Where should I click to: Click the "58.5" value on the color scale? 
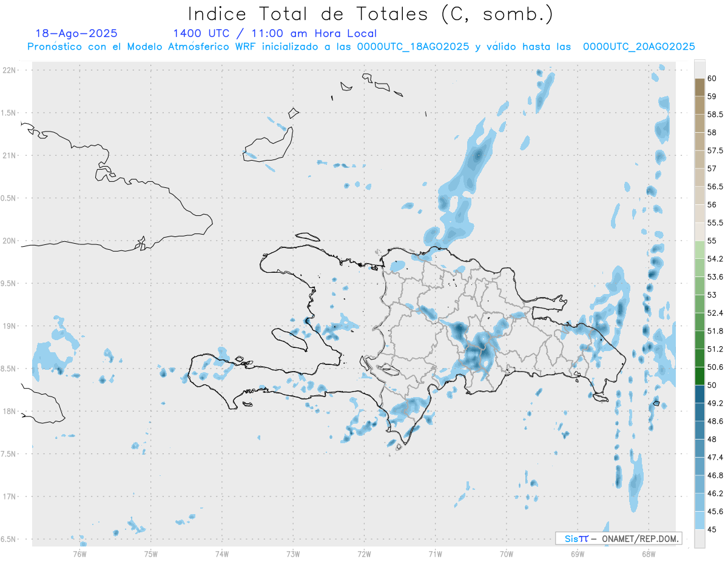click(x=715, y=115)
